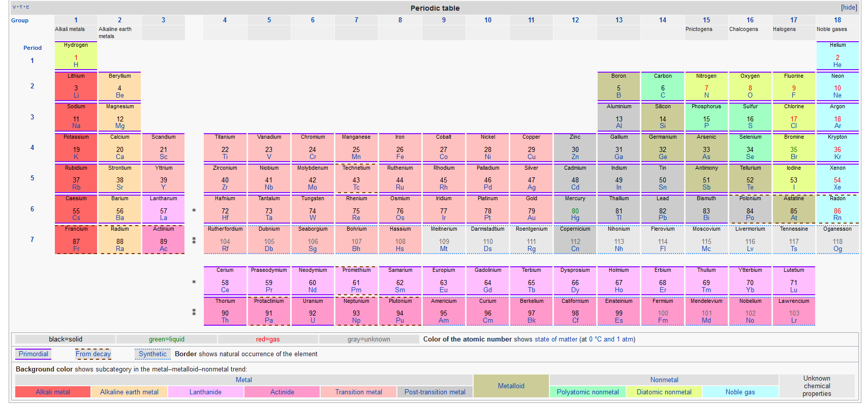This screenshot has height=405, width=868.
Task: Click Period 4 row number
Action: click(x=33, y=147)
